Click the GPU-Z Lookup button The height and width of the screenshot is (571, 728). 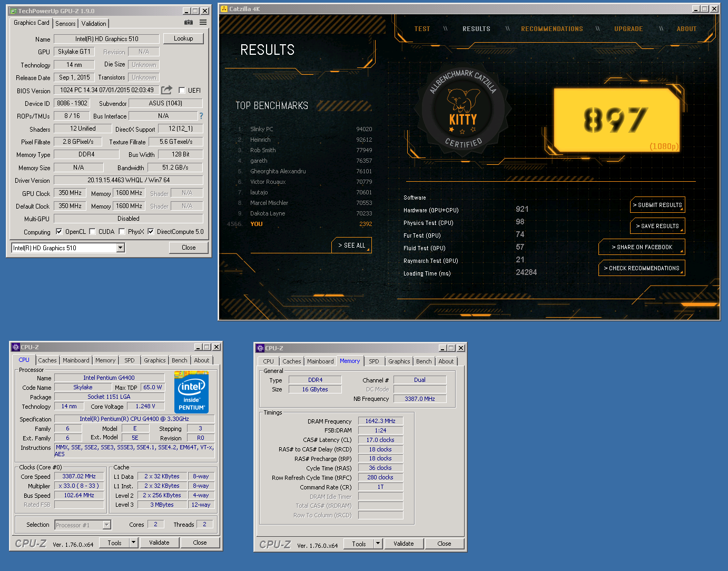[x=183, y=38]
